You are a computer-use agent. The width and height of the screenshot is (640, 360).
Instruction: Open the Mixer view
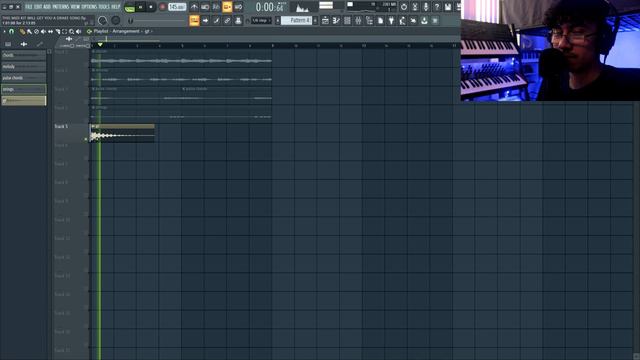point(358,20)
